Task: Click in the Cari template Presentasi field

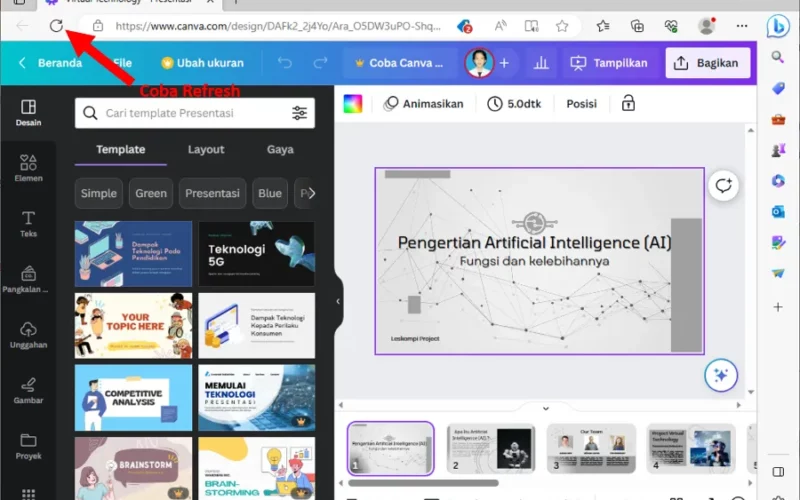Action: 194,113
